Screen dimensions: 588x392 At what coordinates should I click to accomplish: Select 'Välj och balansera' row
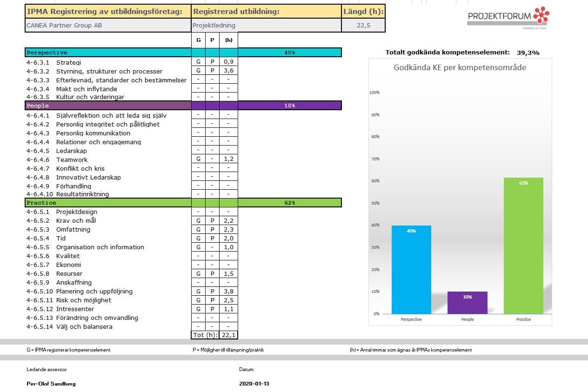[84, 326]
